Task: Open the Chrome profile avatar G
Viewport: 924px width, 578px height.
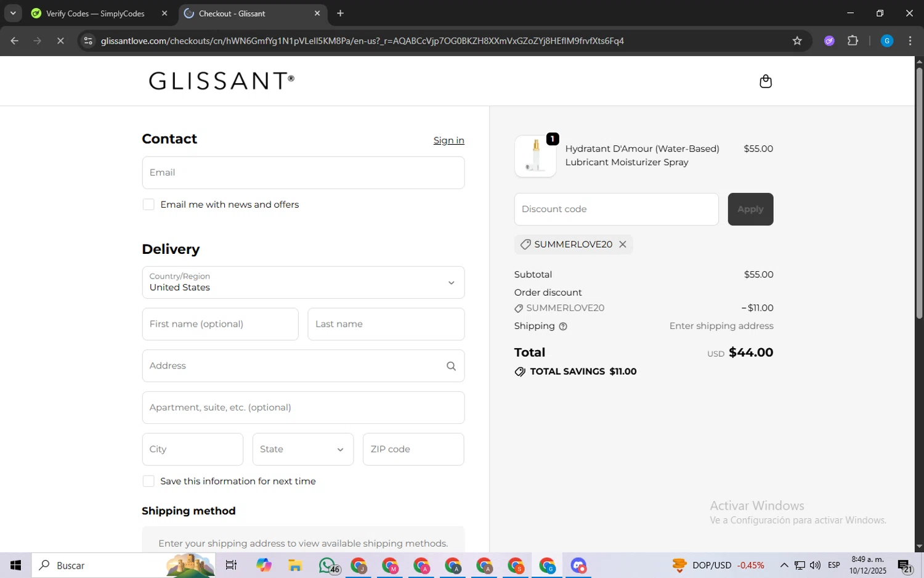Action: tap(887, 41)
